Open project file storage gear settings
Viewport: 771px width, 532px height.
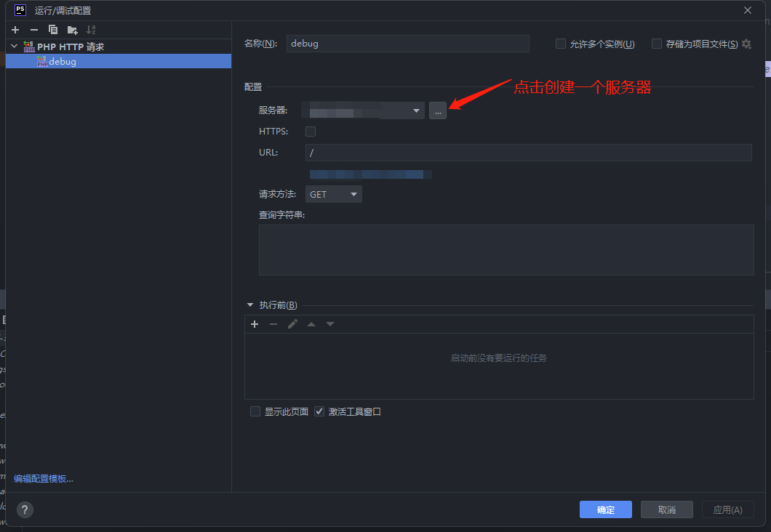[746, 44]
